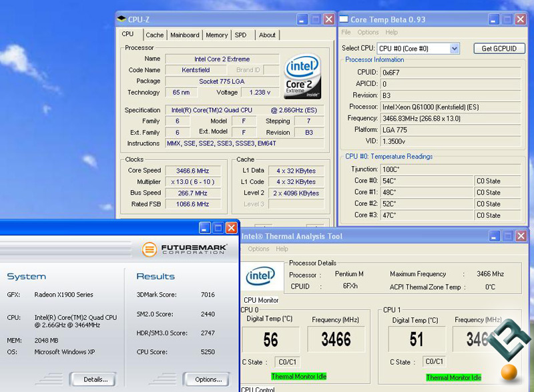Viewport: 534px width, 392px height.
Task: Switch to the CPU tab in CPU-Z
Action: pos(127,34)
